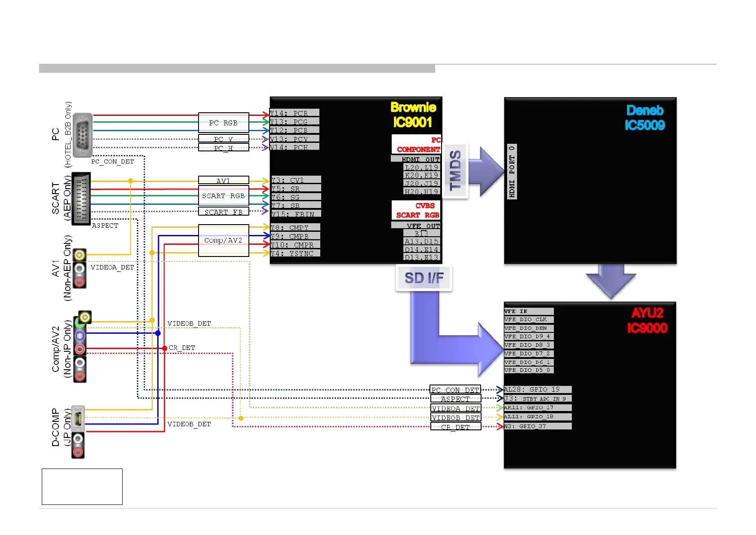Screen dimensions: 756x535
Task: Click the yellow RCA jack under AV1
Action: click(x=80, y=256)
